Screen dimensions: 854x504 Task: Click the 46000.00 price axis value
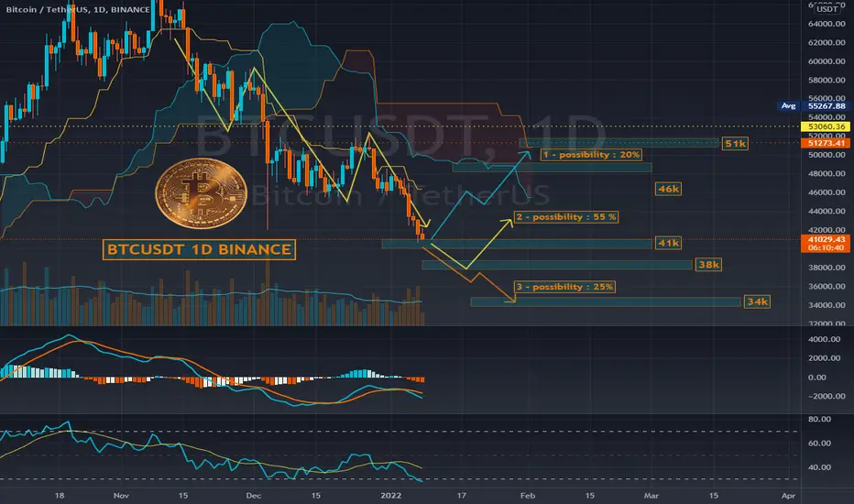[x=827, y=192]
